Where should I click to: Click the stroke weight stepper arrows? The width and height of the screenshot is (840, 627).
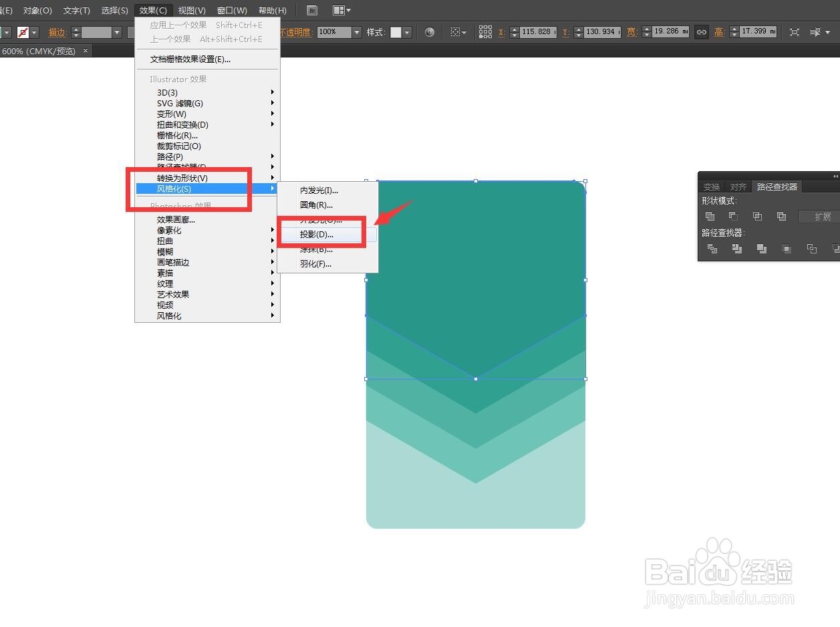[76, 32]
